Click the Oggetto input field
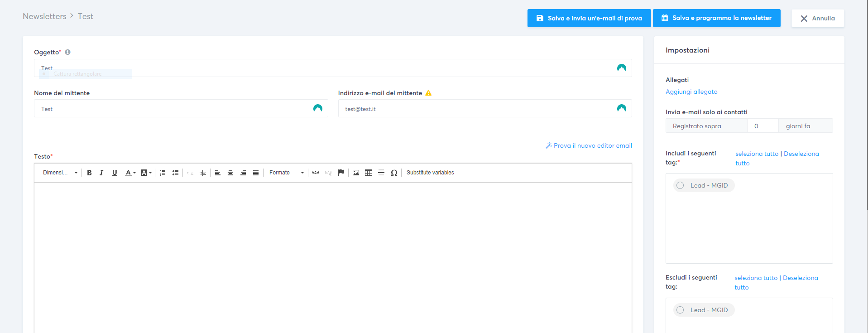 [x=333, y=68]
